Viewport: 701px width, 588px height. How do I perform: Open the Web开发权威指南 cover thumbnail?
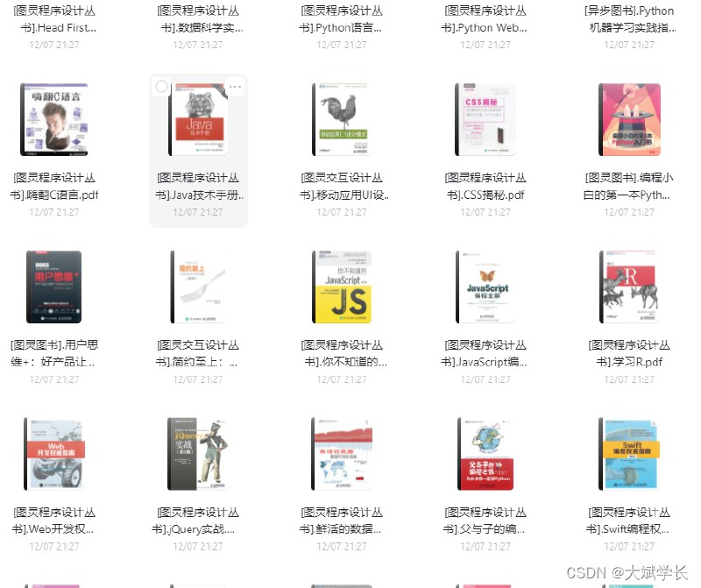(54, 454)
